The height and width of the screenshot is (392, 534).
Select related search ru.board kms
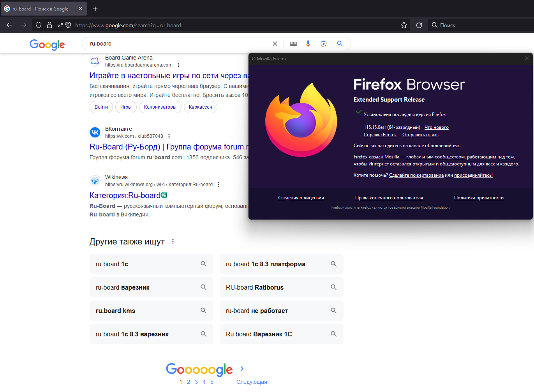click(152, 311)
